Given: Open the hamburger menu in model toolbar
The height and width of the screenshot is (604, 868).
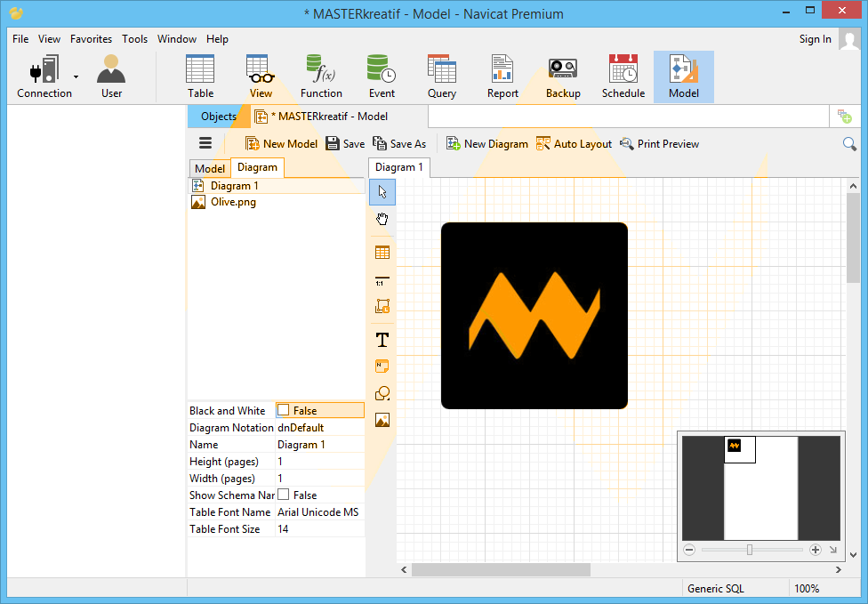Looking at the screenshot, I should 205,143.
